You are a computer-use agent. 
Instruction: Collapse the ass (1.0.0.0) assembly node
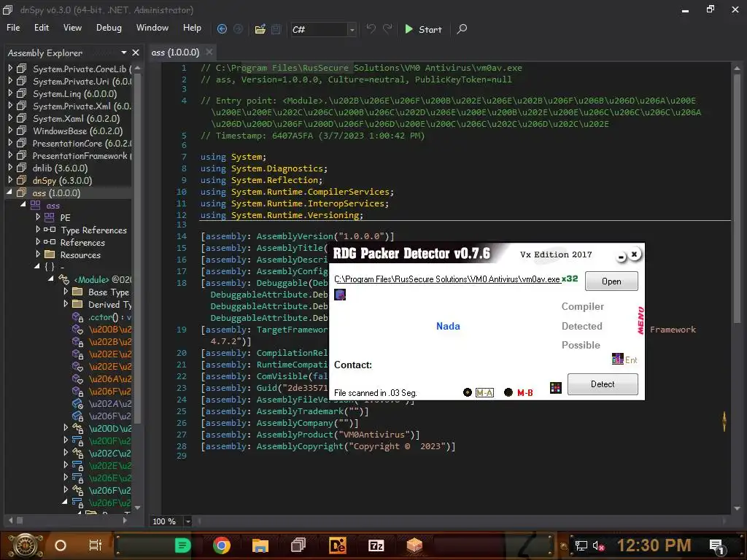tap(9, 192)
